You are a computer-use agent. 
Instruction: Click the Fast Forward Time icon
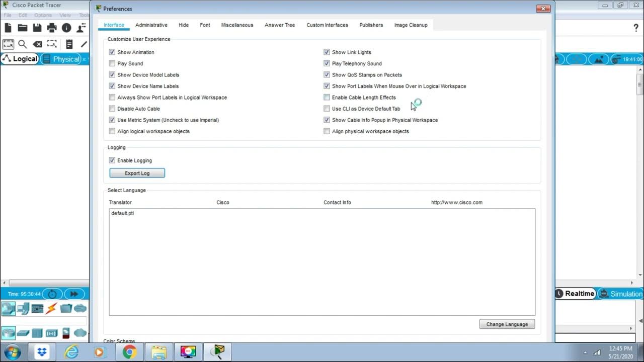click(x=74, y=294)
